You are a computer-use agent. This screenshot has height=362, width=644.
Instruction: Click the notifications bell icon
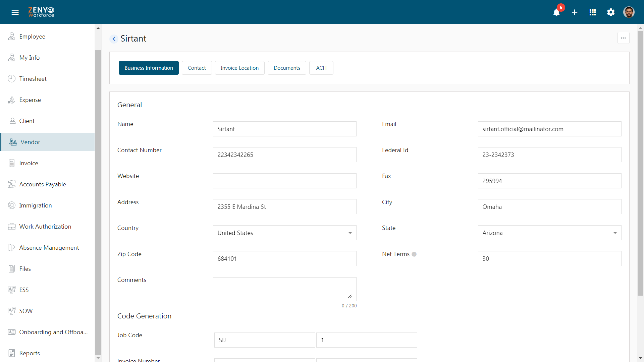556,13
